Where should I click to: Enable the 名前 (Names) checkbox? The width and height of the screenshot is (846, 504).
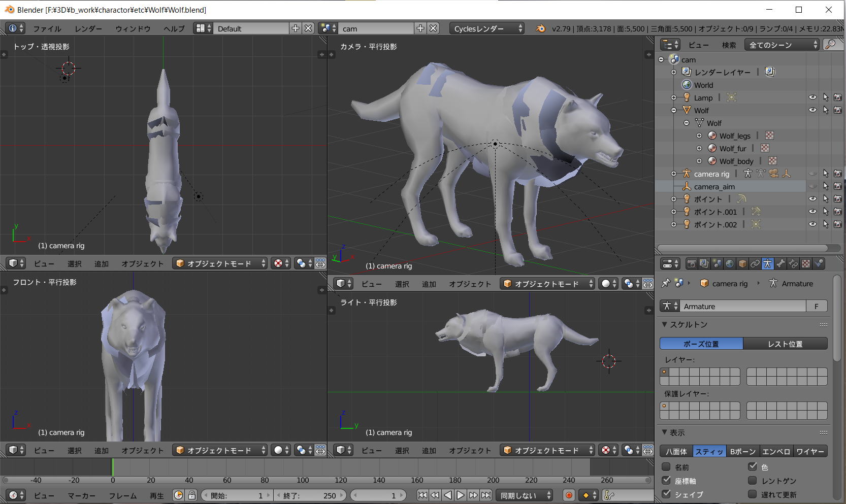pos(666,467)
